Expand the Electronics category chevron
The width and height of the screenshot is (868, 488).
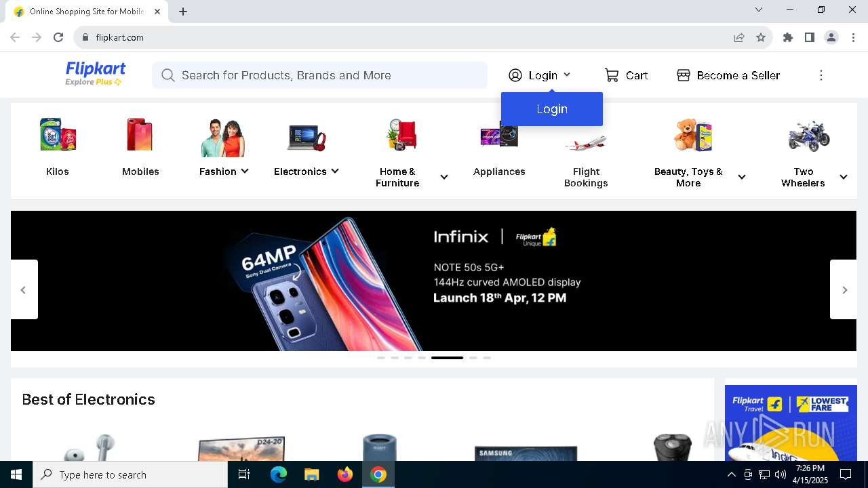coord(335,171)
